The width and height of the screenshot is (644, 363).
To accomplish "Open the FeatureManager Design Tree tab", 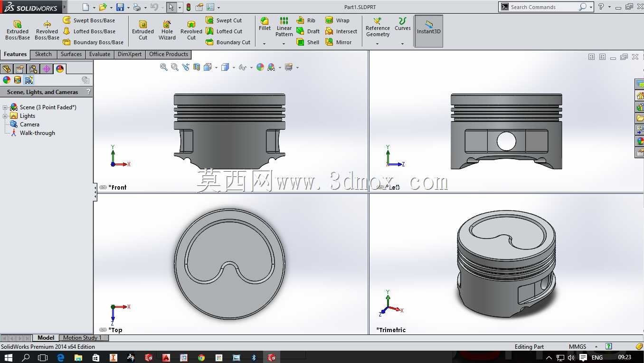I will 7,69.
